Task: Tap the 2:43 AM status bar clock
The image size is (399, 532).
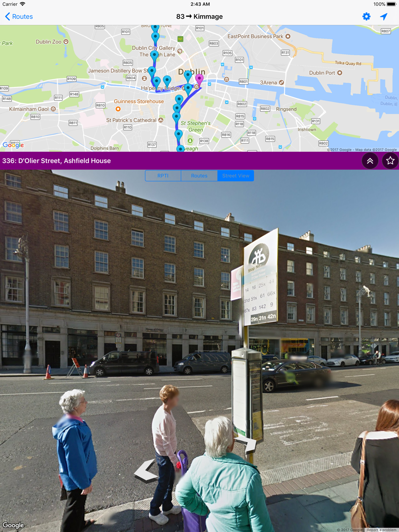Action: [200, 4]
